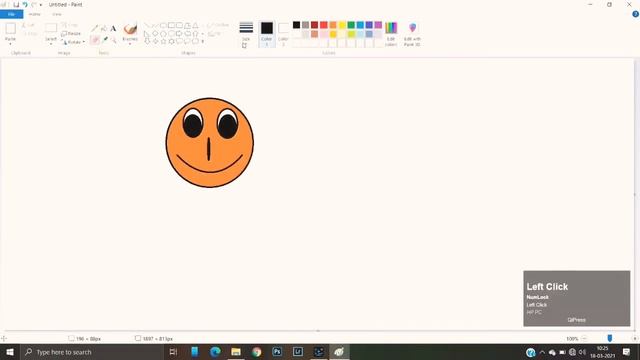
Task: Select the Pencil tool
Action: pyautogui.click(x=95, y=28)
